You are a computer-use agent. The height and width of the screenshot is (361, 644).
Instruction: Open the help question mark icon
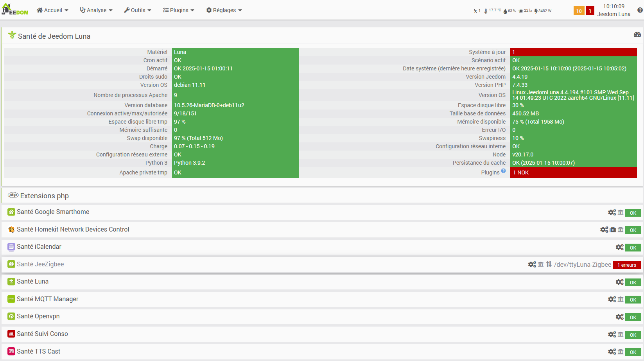pyautogui.click(x=640, y=10)
